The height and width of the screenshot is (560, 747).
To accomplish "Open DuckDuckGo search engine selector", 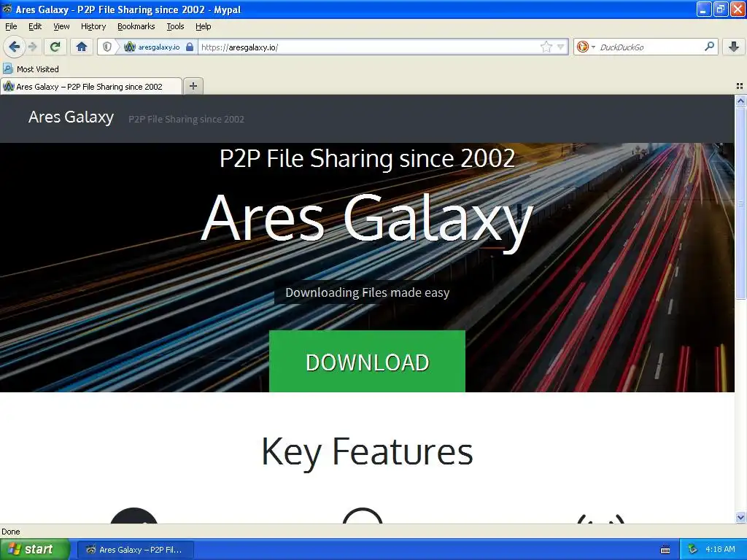I will (586, 47).
